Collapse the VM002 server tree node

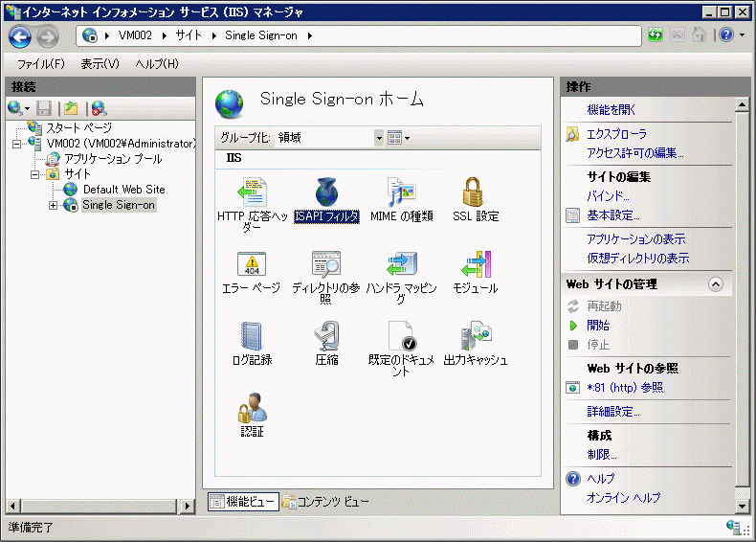point(16,144)
